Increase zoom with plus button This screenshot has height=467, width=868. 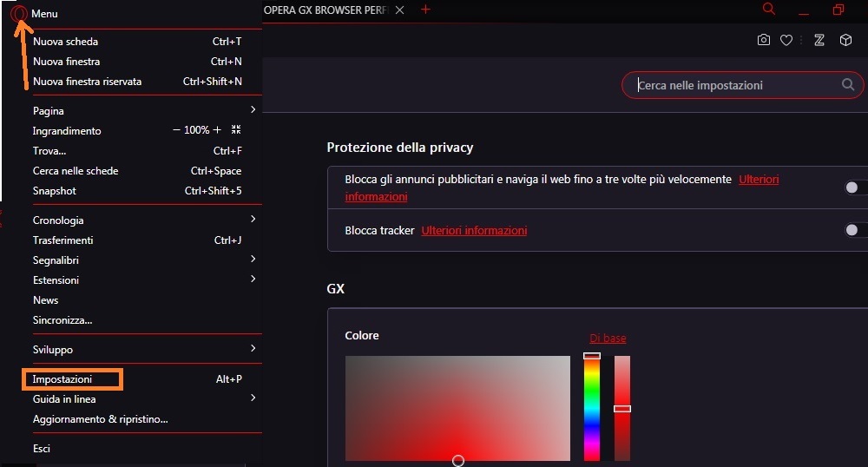pyautogui.click(x=217, y=129)
